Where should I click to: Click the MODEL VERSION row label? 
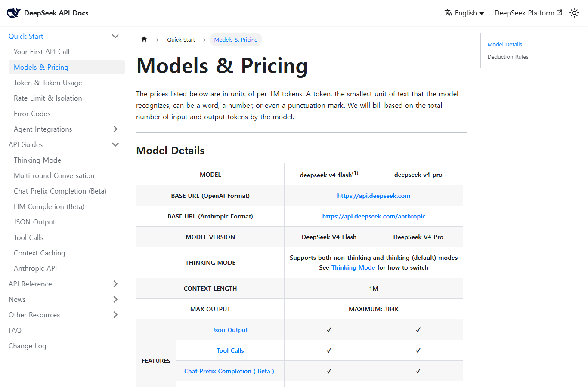click(x=210, y=237)
